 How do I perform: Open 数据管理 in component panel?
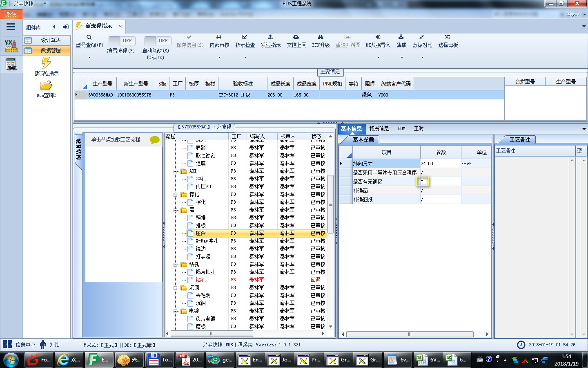click(47, 50)
